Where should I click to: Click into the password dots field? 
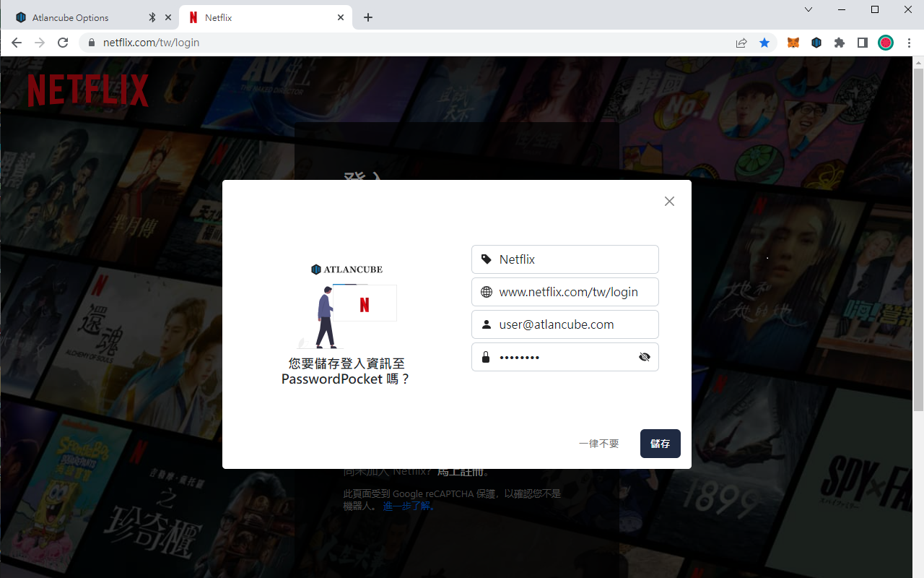[x=565, y=357]
